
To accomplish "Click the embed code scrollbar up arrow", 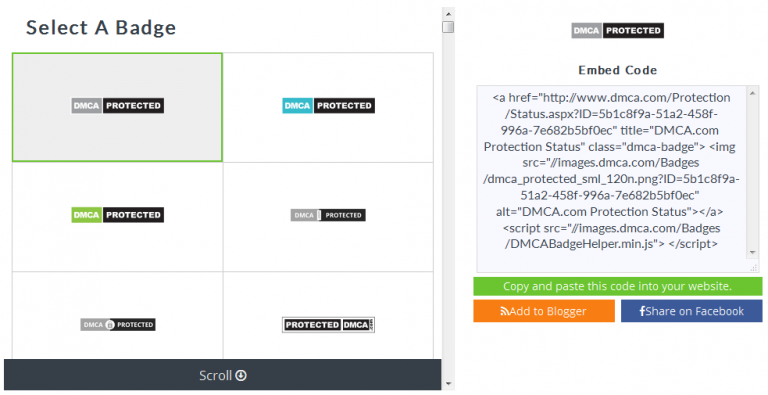I will click(753, 93).
